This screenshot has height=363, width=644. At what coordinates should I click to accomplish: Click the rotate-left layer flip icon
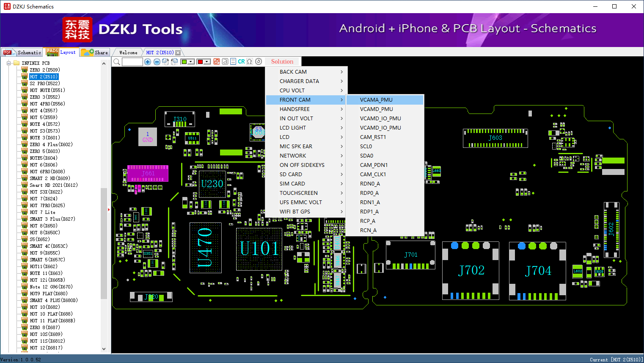tap(174, 62)
